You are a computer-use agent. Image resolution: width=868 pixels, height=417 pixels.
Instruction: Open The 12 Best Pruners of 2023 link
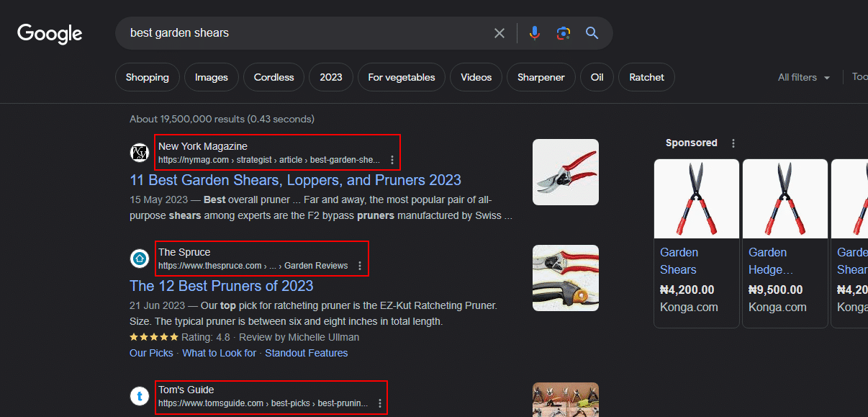pyautogui.click(x=222, y=286)
